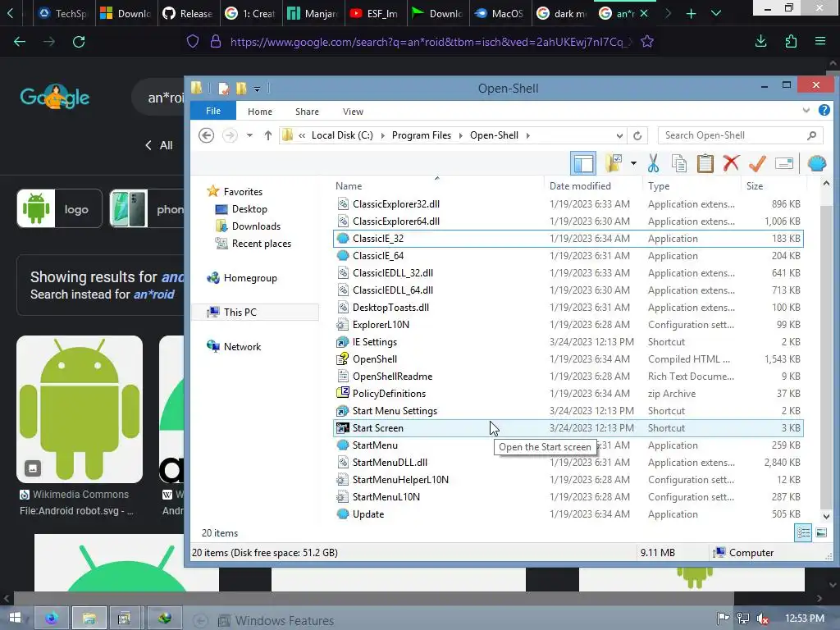Click the Explorer vertical scrollbar down arrow
Viewport: 840px width, 630px height.
(x=826, y=517)
